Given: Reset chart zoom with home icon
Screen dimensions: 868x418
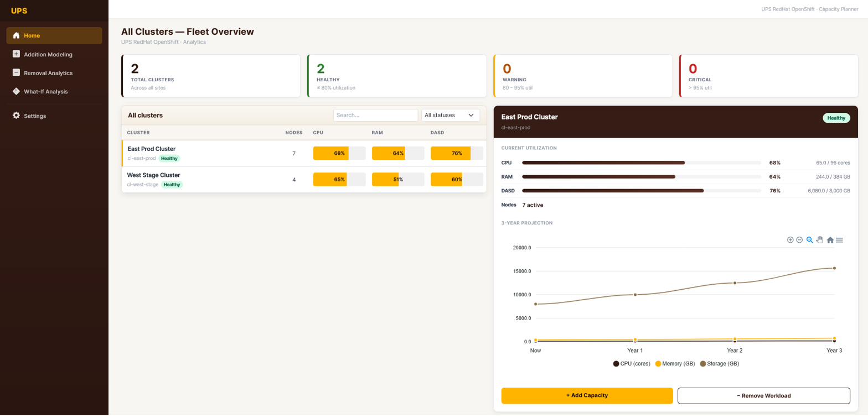Looking at the screenshot, I should coord(830,240).
